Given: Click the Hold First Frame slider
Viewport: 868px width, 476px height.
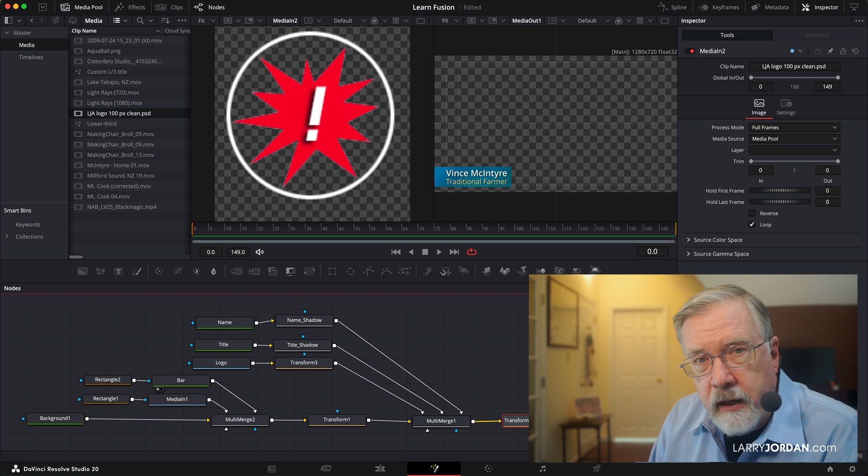Looking at the screenshot, I should click(x=780, y=191).
